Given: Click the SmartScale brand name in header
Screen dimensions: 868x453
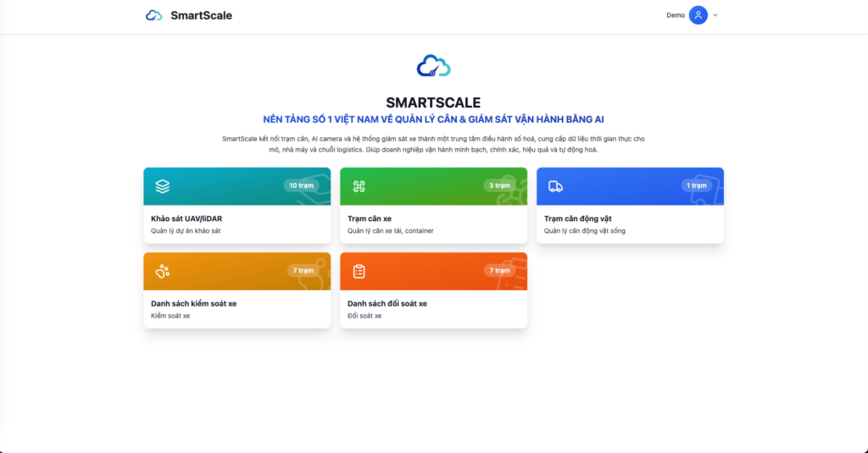Looking at the screenshot, I should tap(201, 15).
